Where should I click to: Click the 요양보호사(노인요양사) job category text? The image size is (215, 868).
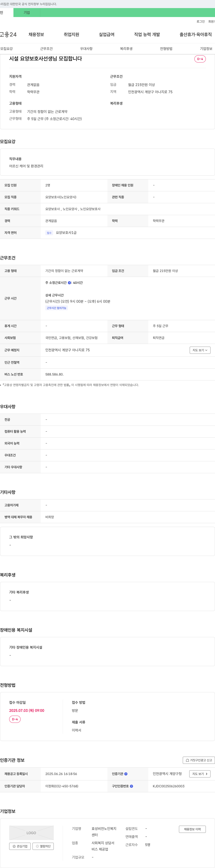click(61, 197)
